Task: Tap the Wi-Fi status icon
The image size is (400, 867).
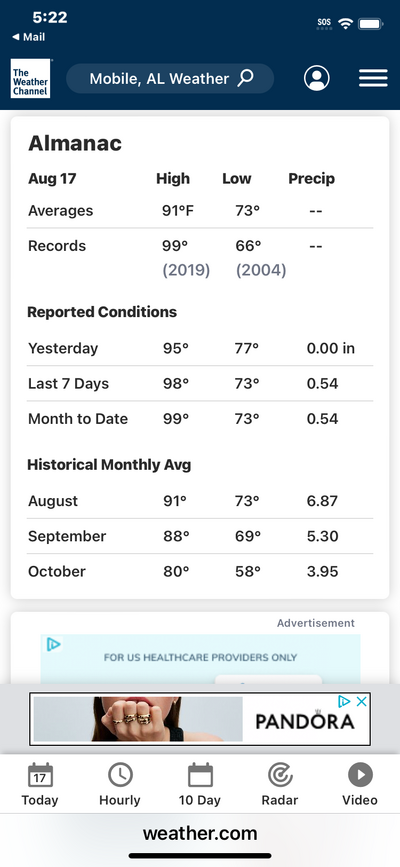Action: (x=346, y=24)
